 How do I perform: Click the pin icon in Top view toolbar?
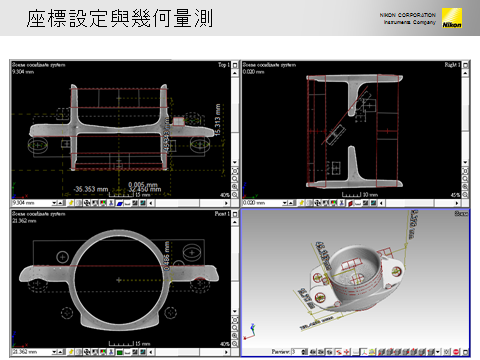click(71, 203)
